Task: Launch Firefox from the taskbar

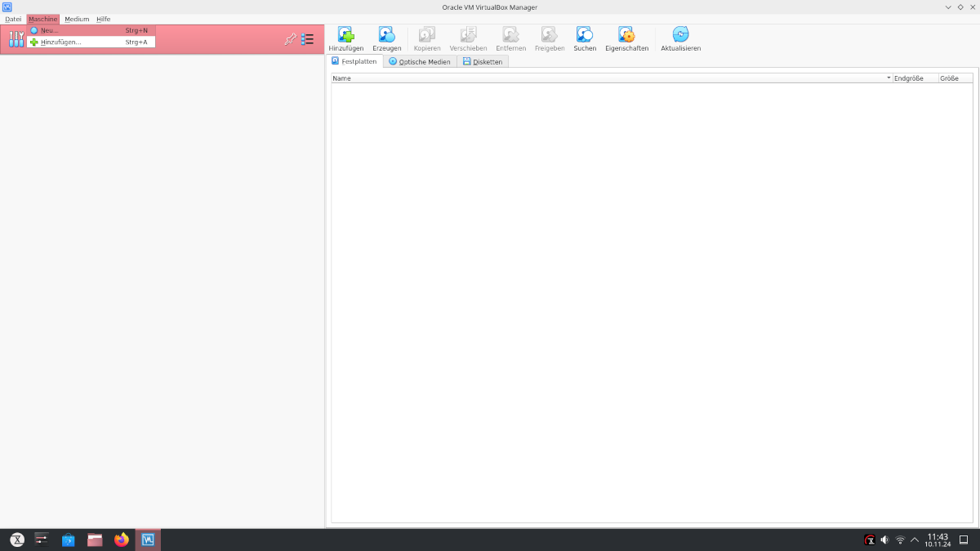Action: (122, 540)
